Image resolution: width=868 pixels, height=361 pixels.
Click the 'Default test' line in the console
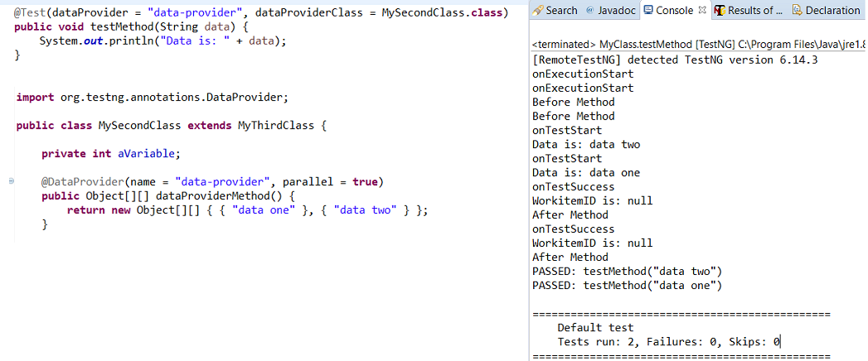pyautogui.click(x=594, y=328)
